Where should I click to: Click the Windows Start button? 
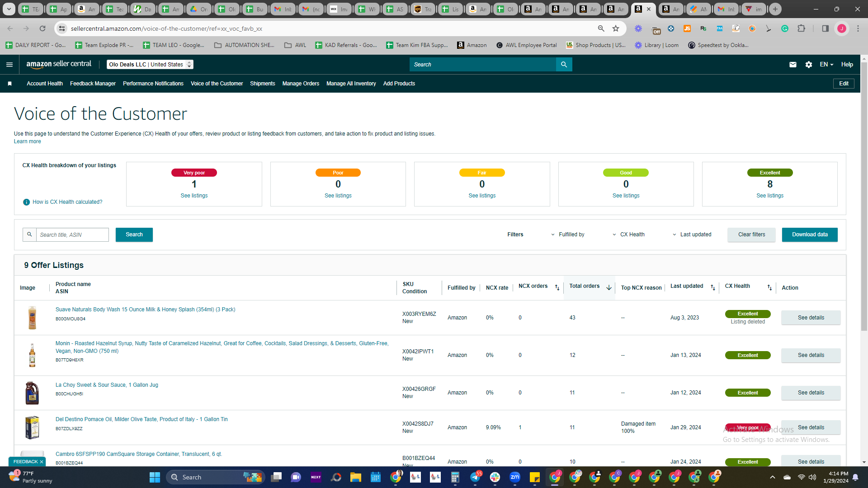pos(155,477)
